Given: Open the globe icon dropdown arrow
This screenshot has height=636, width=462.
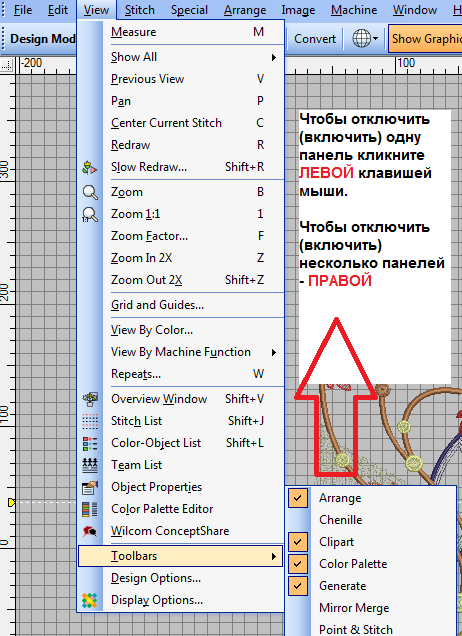Looking at the screenshot, I should (x=375, y=39).
